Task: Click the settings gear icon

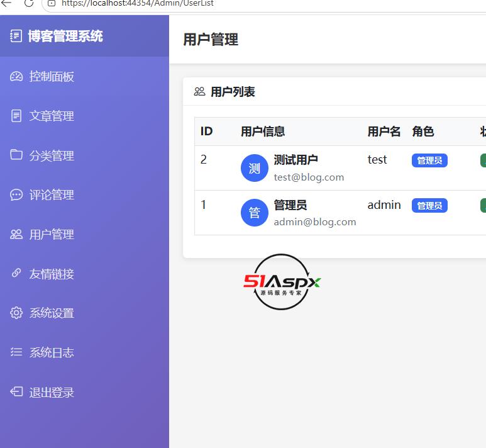Action: 16,313
